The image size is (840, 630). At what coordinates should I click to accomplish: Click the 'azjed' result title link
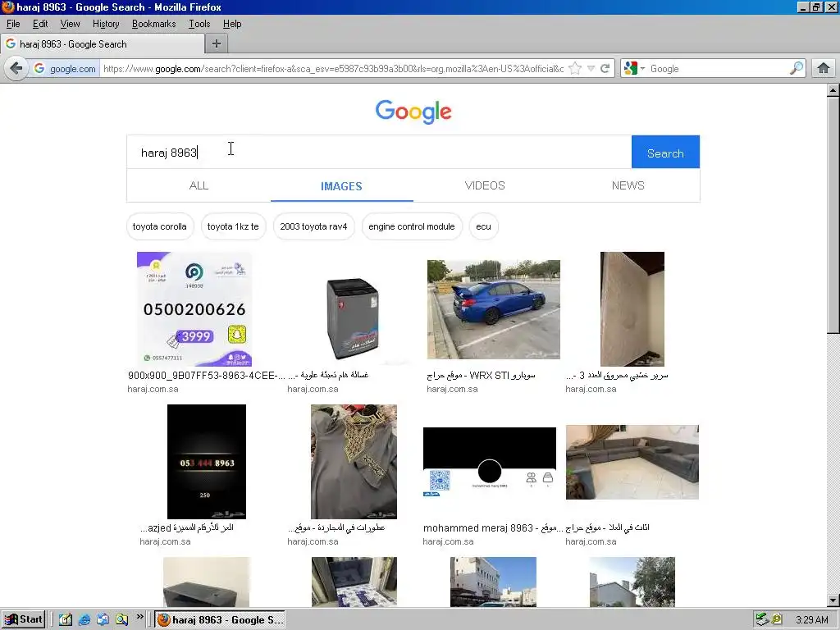(x=187, y=527)
